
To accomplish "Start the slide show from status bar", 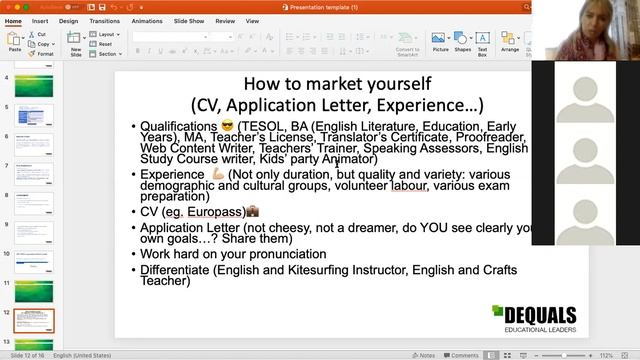I will [523, 356].
